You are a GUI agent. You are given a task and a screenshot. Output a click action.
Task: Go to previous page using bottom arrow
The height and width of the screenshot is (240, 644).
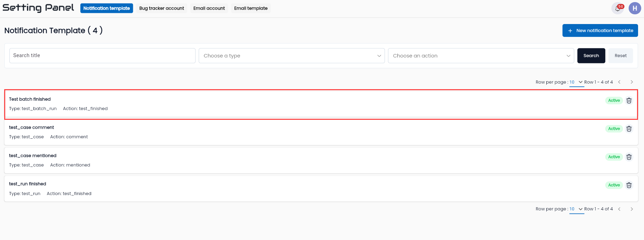[x=619, y=209]
